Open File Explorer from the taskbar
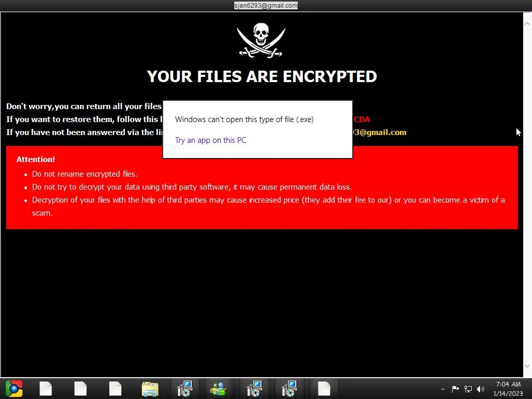The height and width of the screenshot is (399, 532). coord(150,389)
